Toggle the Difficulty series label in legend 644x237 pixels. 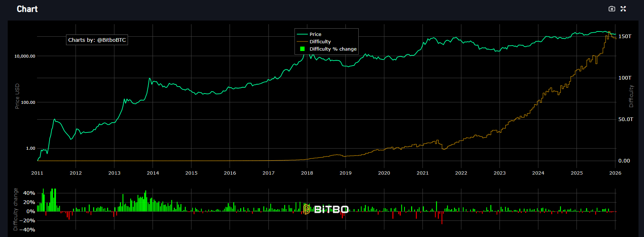(x=320, y=41)
